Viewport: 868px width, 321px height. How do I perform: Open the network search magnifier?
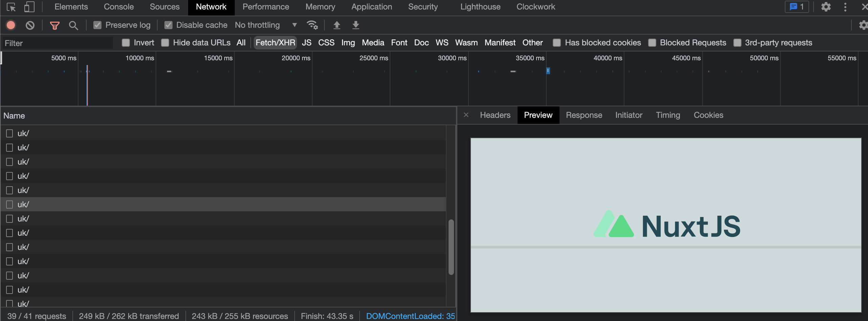click(73, 25)
